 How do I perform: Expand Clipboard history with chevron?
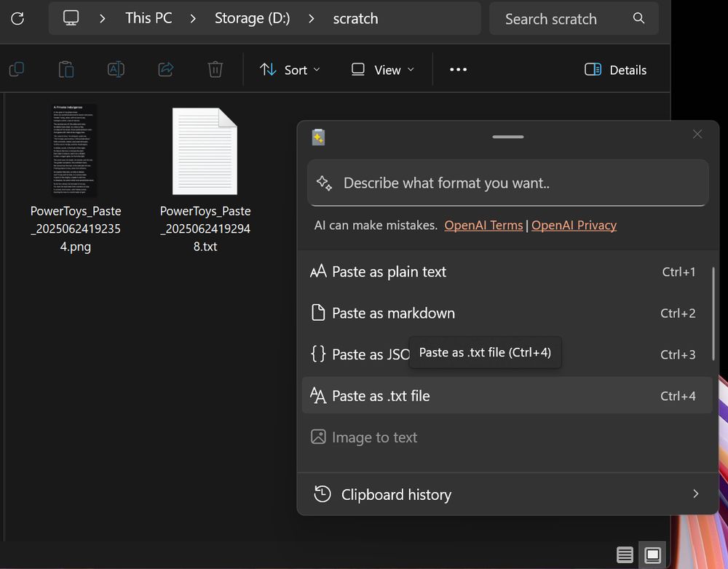[695, 494]
